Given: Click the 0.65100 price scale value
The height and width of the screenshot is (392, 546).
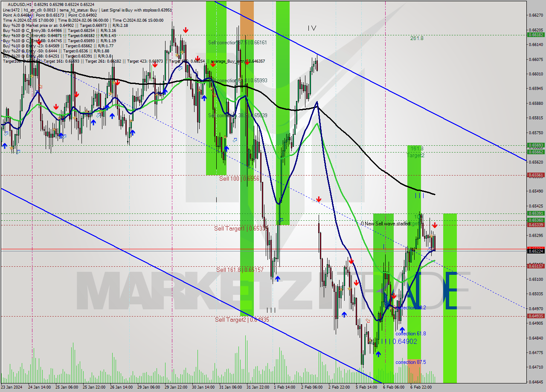Looking at the screenshot, I should click(536, 279).
